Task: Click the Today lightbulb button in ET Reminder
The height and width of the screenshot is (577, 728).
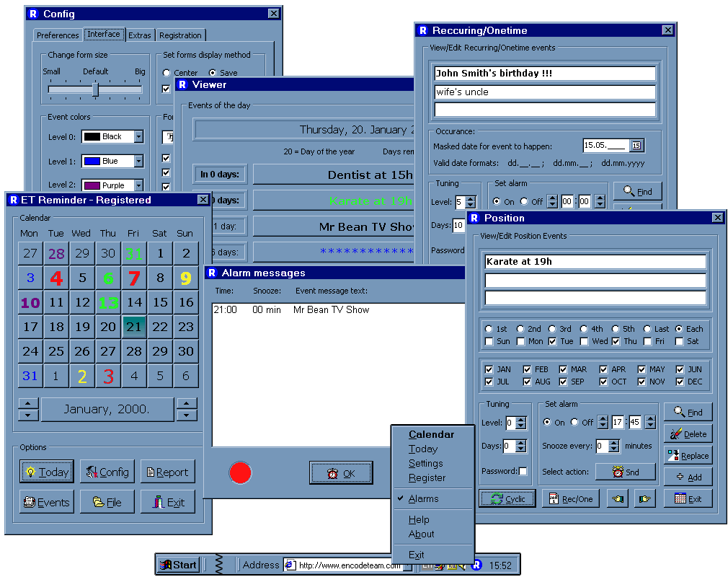Action: [47, 472]
